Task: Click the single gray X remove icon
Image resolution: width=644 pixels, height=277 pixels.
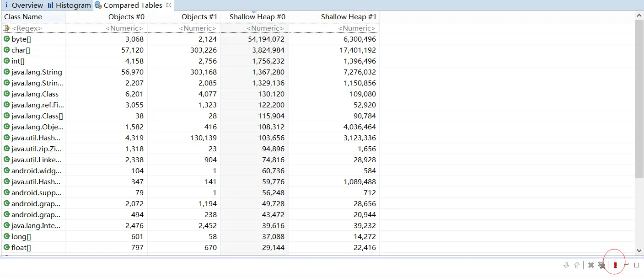Action: coord(591,265)
